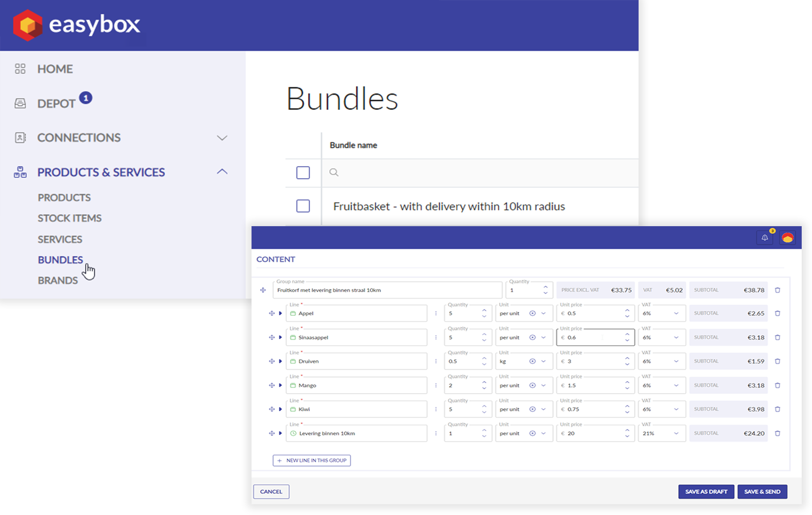Click the notification bell icon
The height and width of the screenshot is (515, 812).
click(764, 238)
